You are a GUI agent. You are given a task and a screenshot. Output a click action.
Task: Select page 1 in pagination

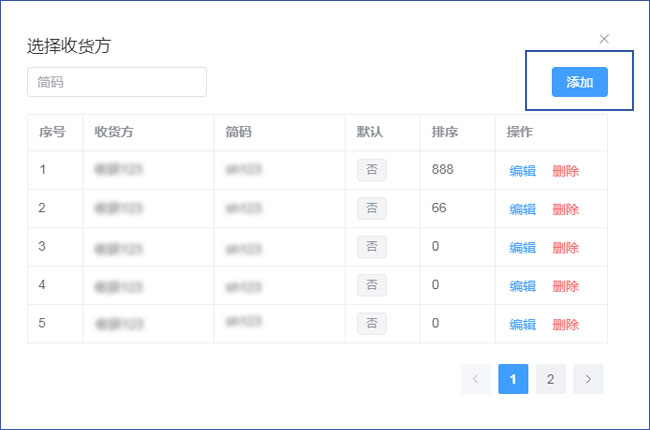(513, 379)
